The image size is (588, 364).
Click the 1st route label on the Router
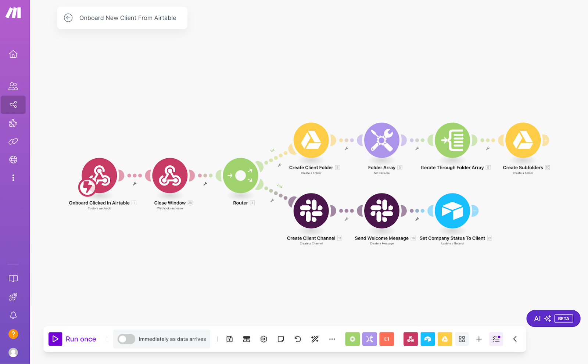tap(272, 151)
